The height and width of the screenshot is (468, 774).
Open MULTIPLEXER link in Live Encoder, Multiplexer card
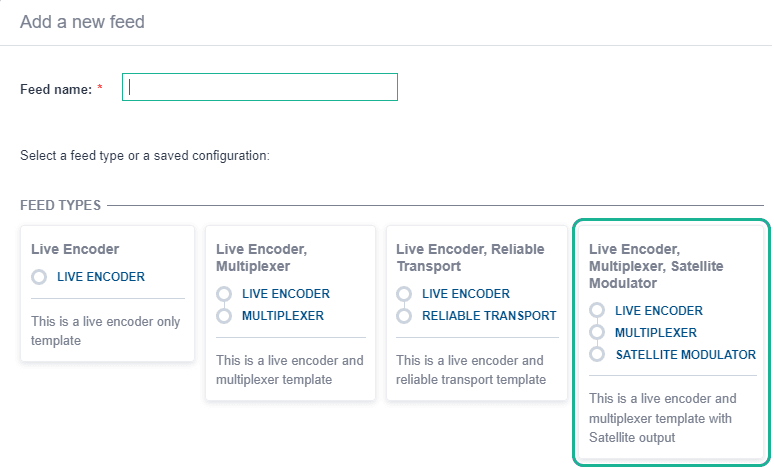(283, 316)
